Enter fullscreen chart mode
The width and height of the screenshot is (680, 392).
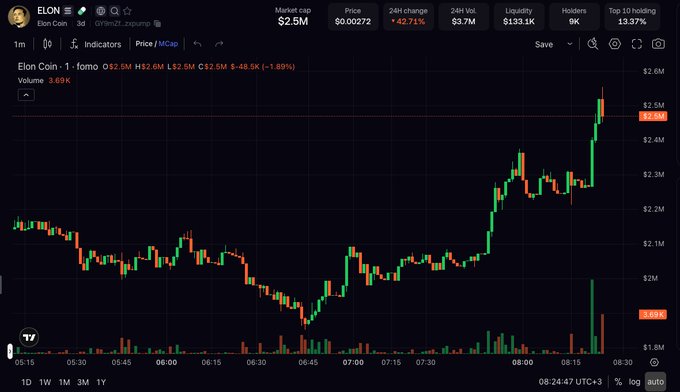coord(637,44)
